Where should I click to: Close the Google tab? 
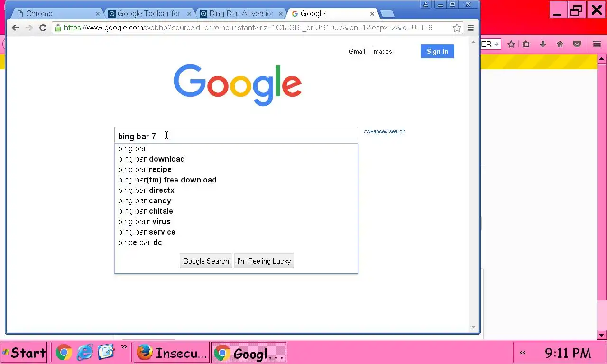(372, 14)
